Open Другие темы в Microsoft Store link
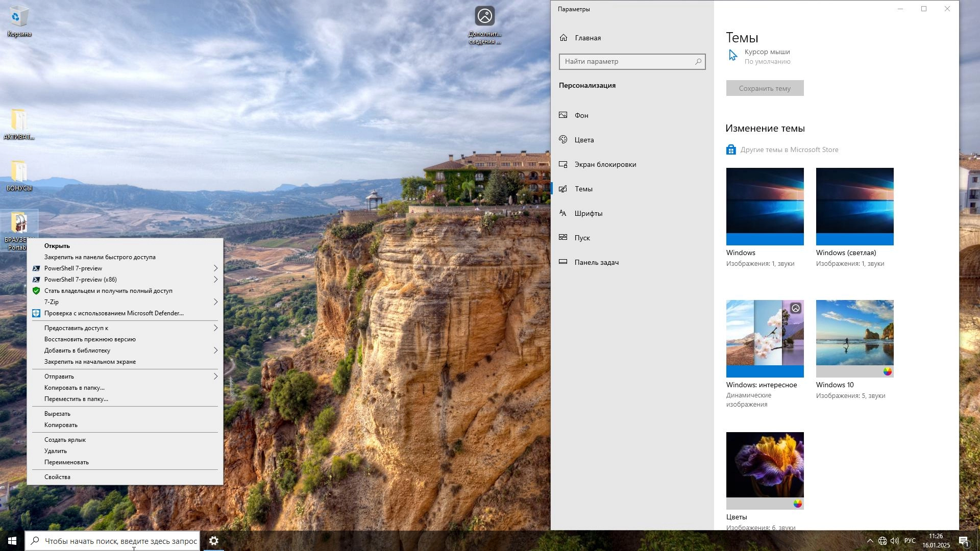 click(x=789, y=150)
